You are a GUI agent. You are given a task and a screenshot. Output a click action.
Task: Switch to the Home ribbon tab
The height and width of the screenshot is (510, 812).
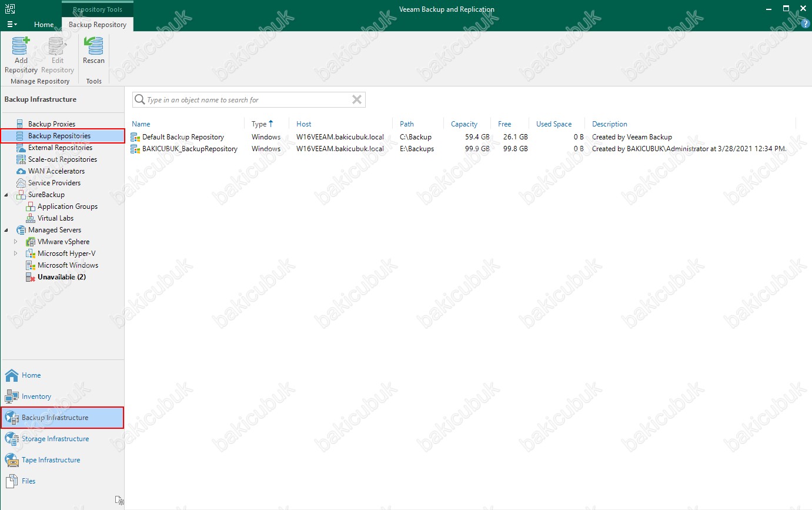pyautogui.click(x=44, y=25)
